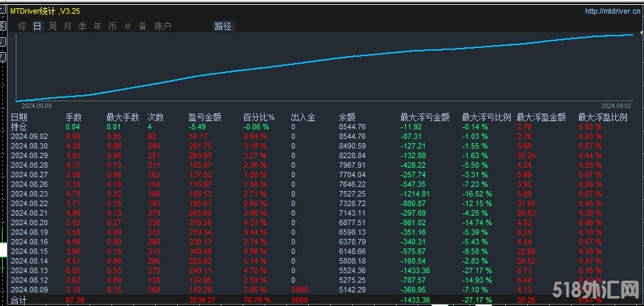Image resolution: width=644 pixels, height=306 pixels.
Task: Click the total percentage 70.79 %
Action: [257, 301]
